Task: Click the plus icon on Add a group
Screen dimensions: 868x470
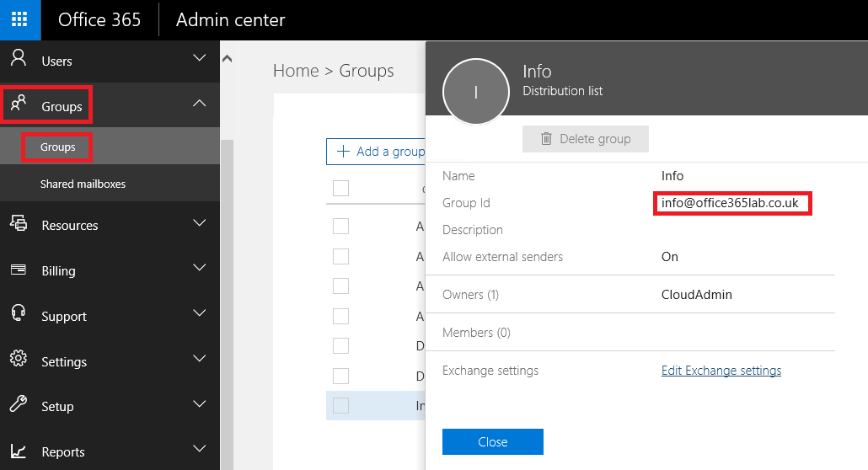Action: coord(343,151)
